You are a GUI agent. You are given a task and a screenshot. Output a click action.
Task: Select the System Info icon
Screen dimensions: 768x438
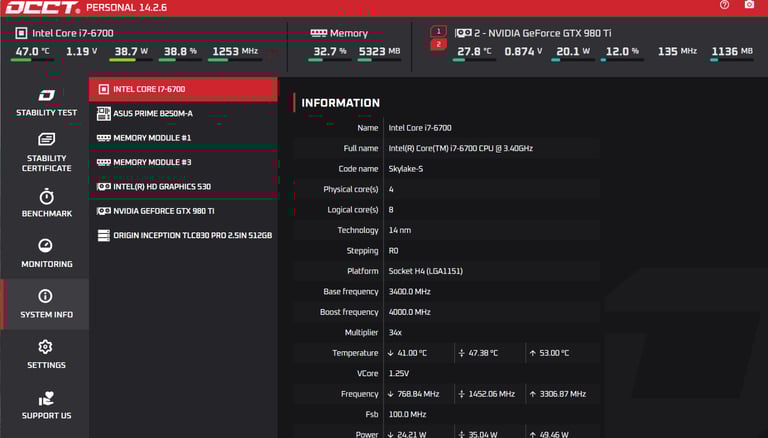pyautogui.click(x=45, y=296)
